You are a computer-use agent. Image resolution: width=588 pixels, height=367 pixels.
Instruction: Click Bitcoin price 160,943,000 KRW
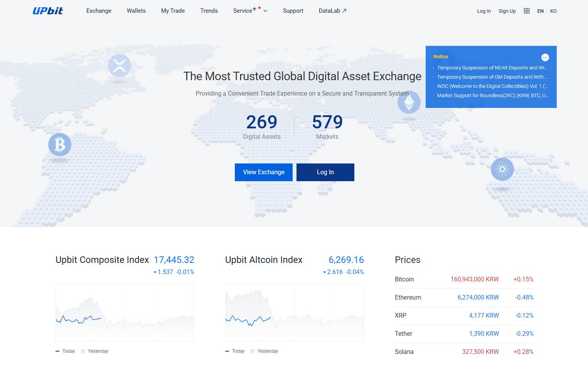pyautogui.click(x=475, y=279)
